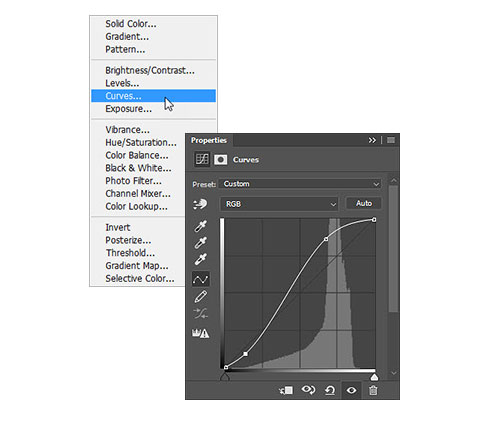
Task: Open the Preset dropdown showing Custom
Action: pos(300,184)
